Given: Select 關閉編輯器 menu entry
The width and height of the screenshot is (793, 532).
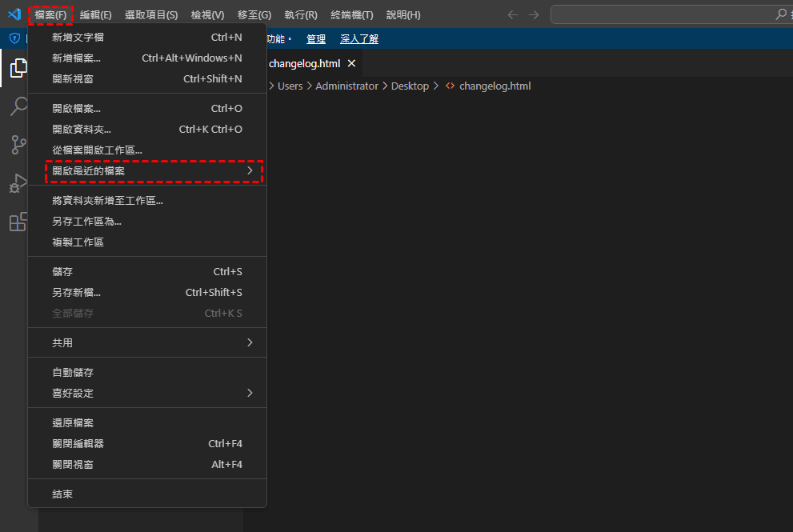Looking at the screenshot, I should click(147, 444).
